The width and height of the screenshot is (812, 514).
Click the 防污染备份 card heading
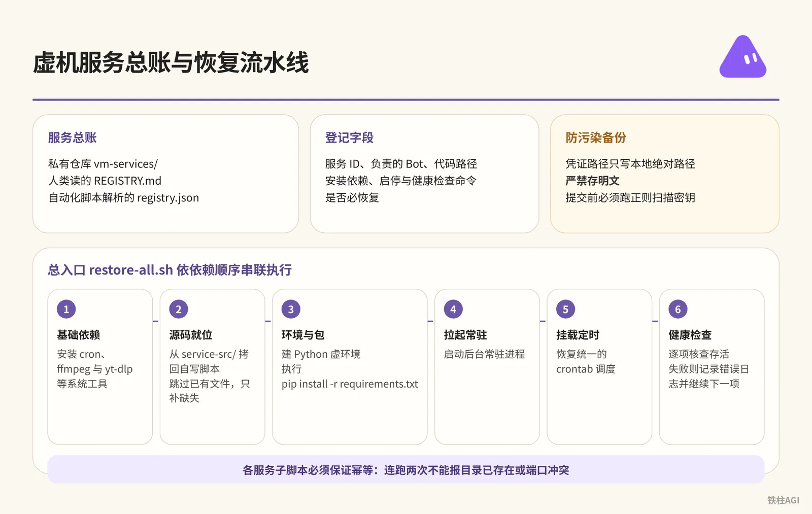click(596, 138)
